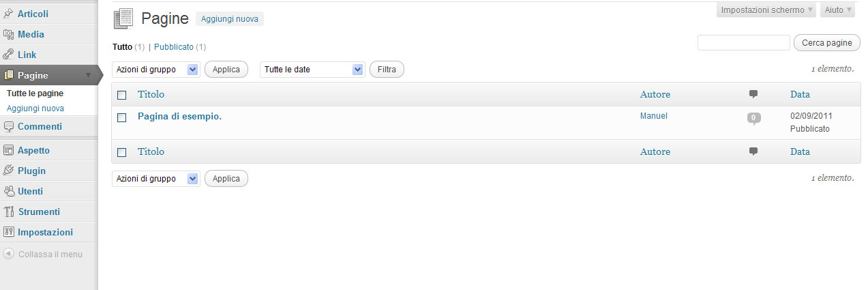
Task: Open Utenti users icon
Action: pyautogui.click(x=9, y=191)
